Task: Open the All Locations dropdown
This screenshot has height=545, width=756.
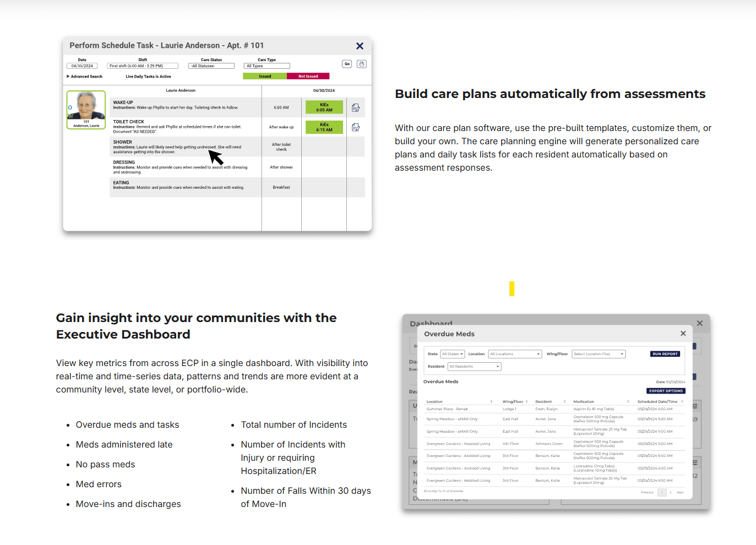Action: (x=514, y=354)
